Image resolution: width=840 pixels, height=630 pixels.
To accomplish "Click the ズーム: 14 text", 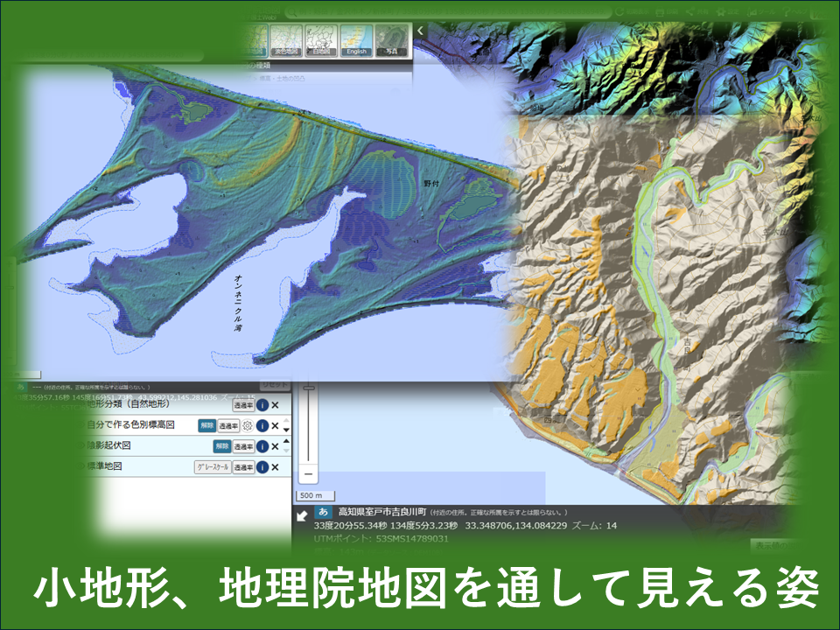I will pyautogui.click(x=595, y=526).
